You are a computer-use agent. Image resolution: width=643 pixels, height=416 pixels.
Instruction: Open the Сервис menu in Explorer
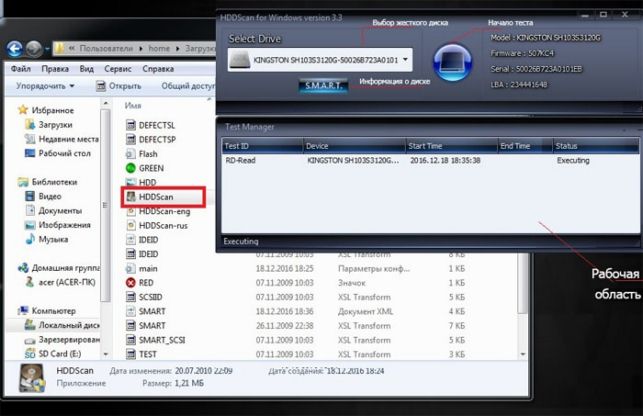(x=118, y=69)
